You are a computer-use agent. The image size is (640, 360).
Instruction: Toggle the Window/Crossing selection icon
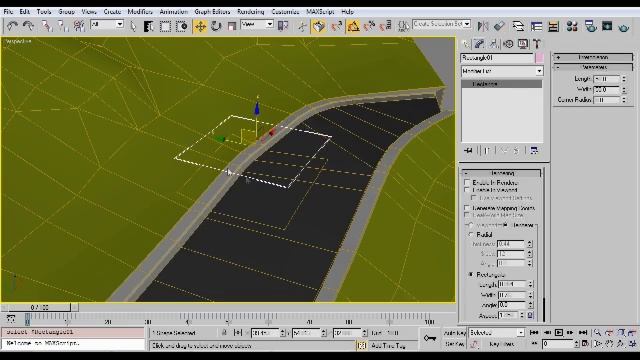click(x=182, y=27)
